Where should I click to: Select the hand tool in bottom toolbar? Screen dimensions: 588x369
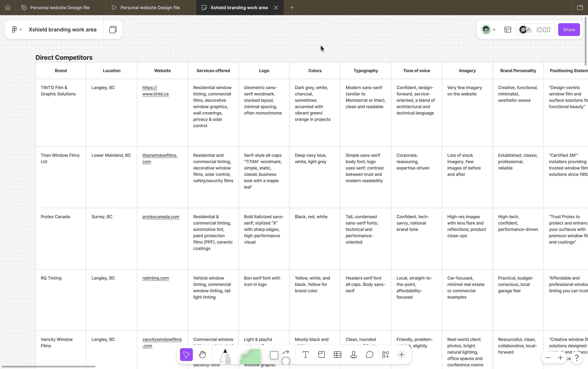[x=202, y=355]
